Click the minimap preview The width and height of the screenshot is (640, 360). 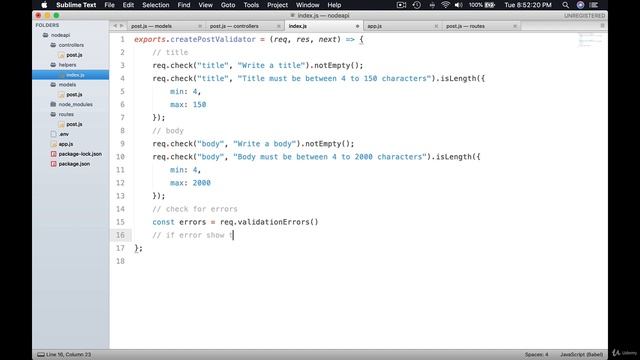(x=590, y=40)
